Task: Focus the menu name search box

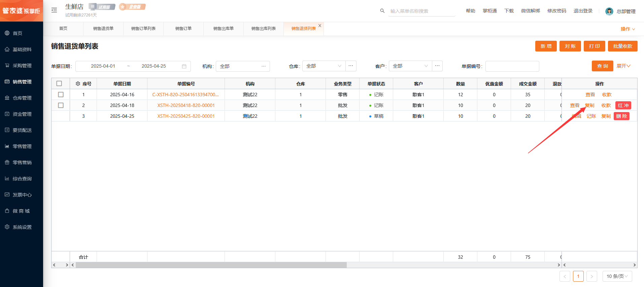Action: (x=421, y=11)
